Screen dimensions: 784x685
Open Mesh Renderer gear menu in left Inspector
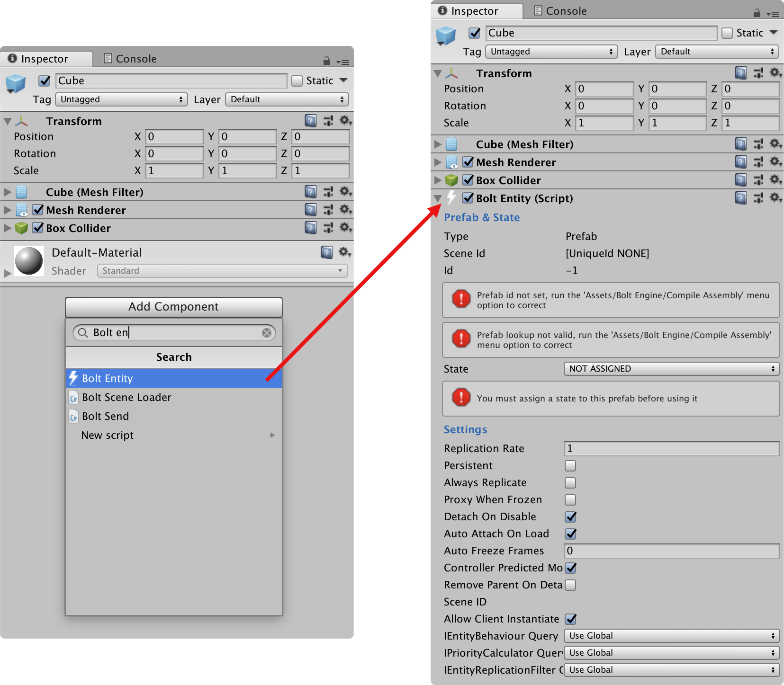[345, 210]
